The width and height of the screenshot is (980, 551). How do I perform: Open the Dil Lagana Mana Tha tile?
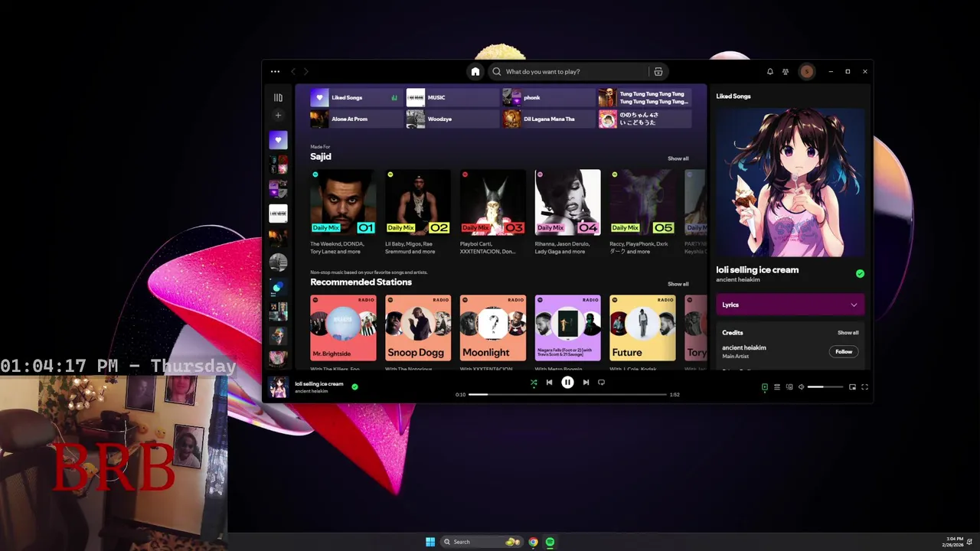click(548, 119)
